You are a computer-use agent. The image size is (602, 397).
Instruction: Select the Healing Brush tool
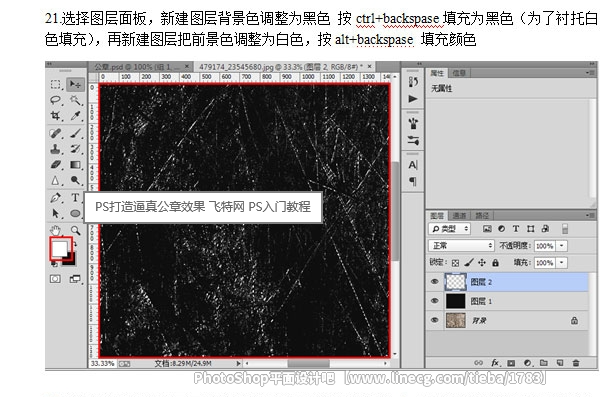pos(56,133)
